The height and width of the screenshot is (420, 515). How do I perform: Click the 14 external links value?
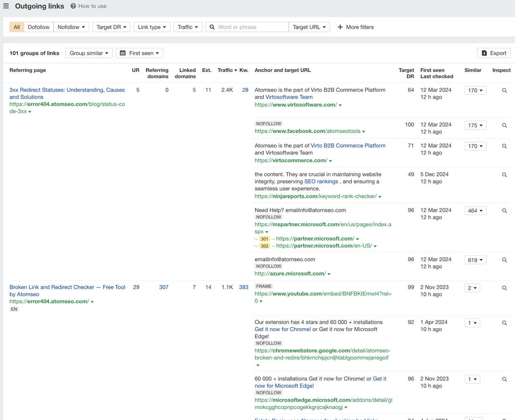pos(208,287)
